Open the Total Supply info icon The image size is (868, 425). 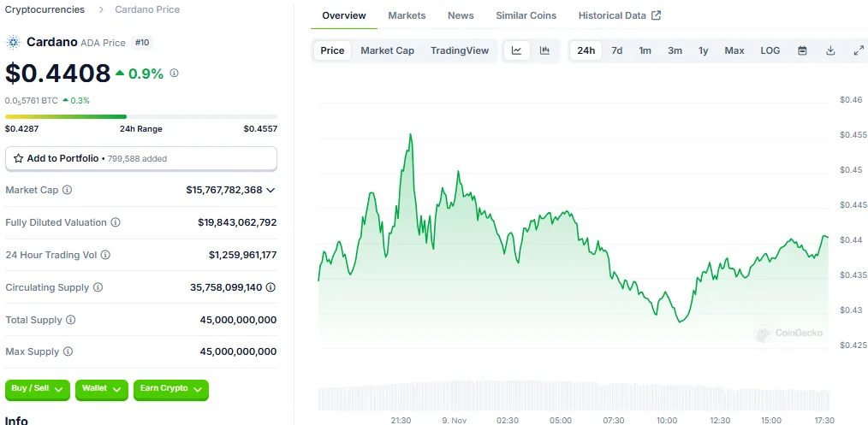[70, 320]
